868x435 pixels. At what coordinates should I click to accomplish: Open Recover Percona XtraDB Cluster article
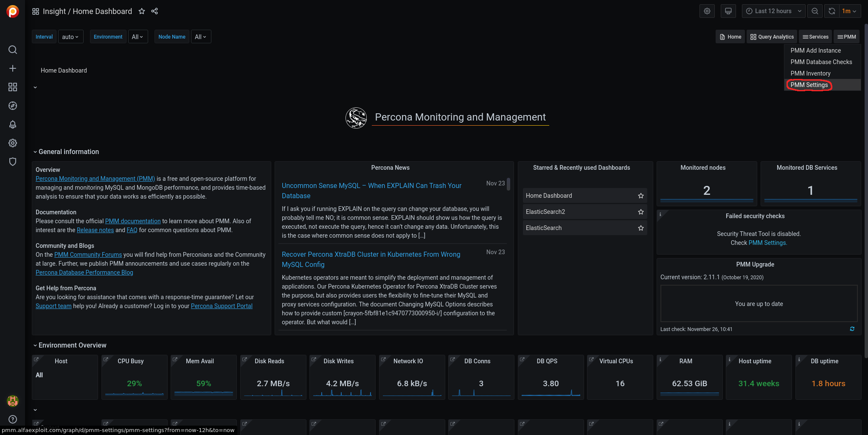[371, 259]
